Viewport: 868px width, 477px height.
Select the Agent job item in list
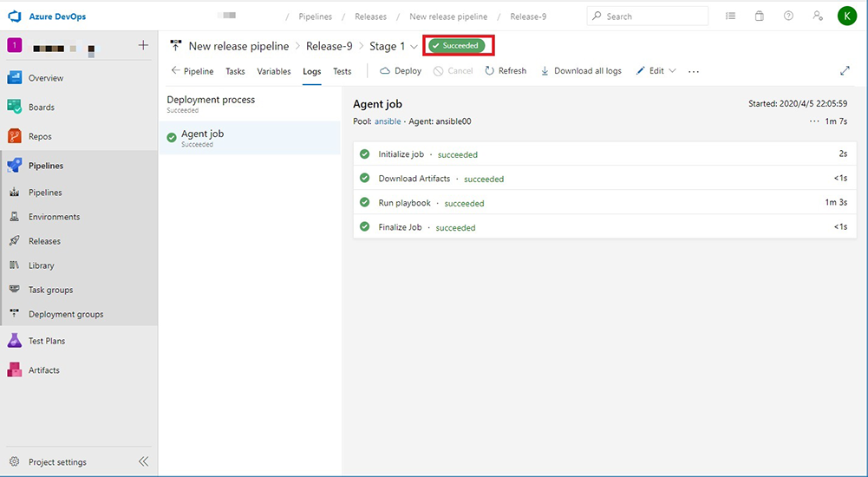tap(251, 138)
